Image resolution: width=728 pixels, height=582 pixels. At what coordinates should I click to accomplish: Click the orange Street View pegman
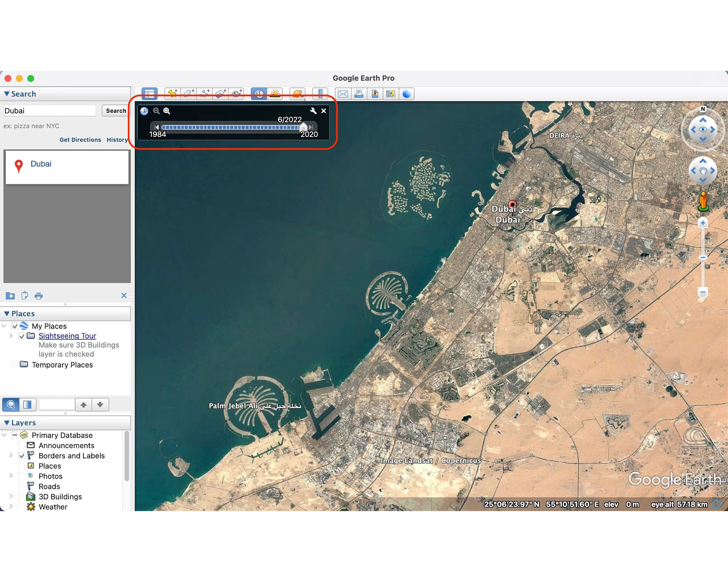pos(703,201)
